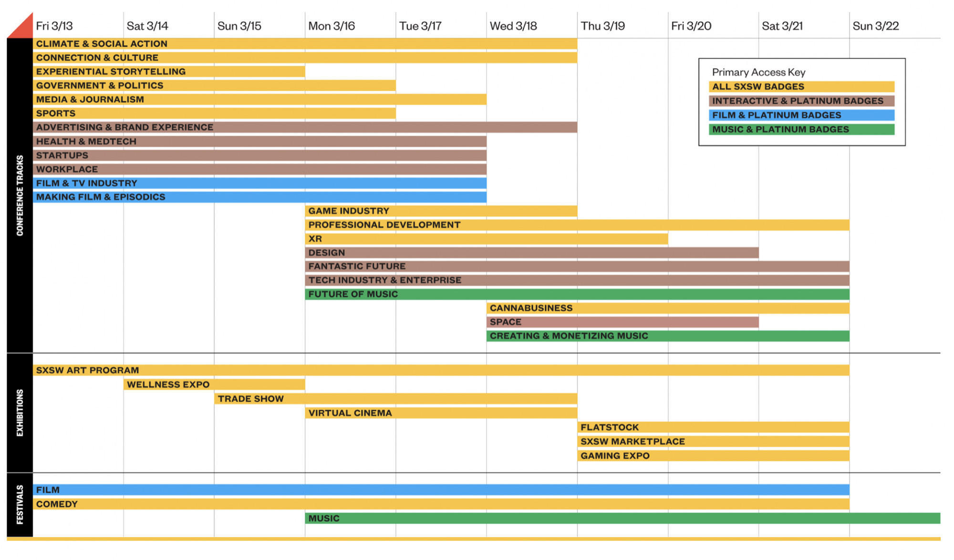Click the Exhibitions section label

pos(20,413)
